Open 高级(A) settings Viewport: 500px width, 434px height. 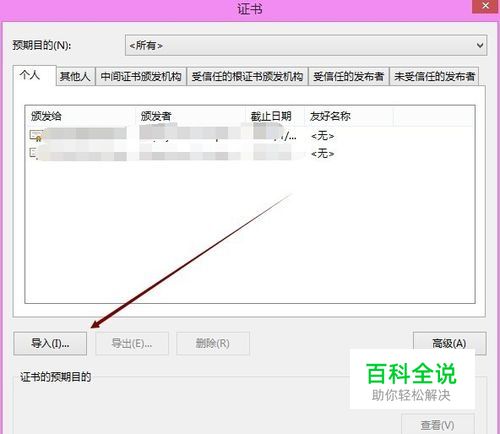pos(449,343)
